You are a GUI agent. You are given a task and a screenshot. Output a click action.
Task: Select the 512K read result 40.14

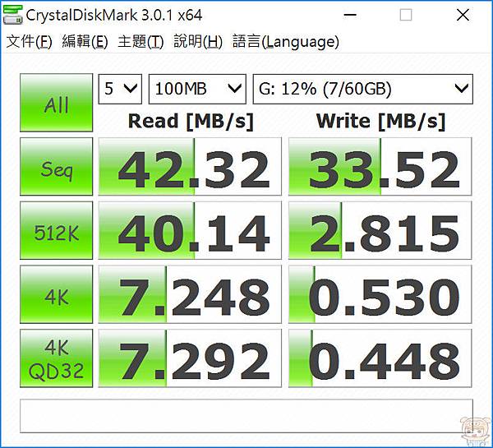[x=190, y=230]
